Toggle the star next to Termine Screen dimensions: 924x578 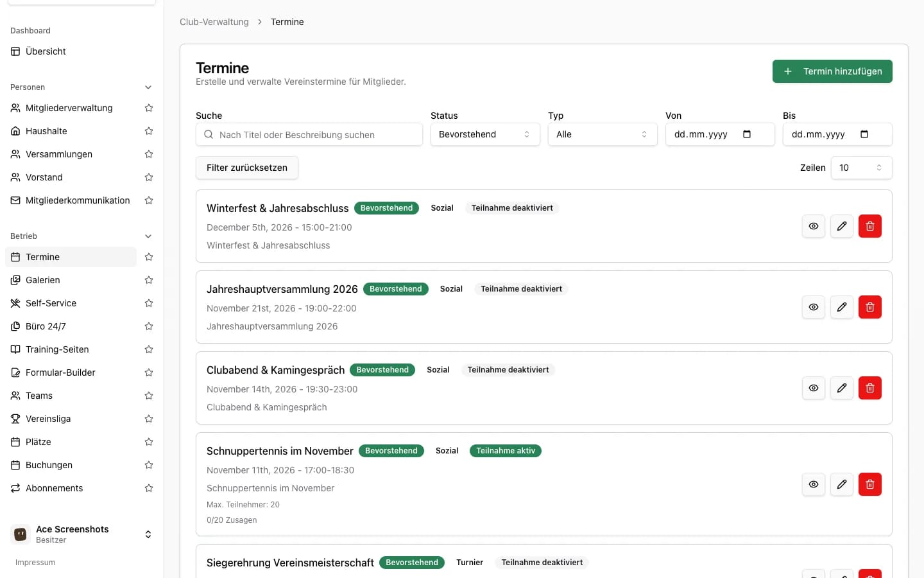click(x=149, y=257)
